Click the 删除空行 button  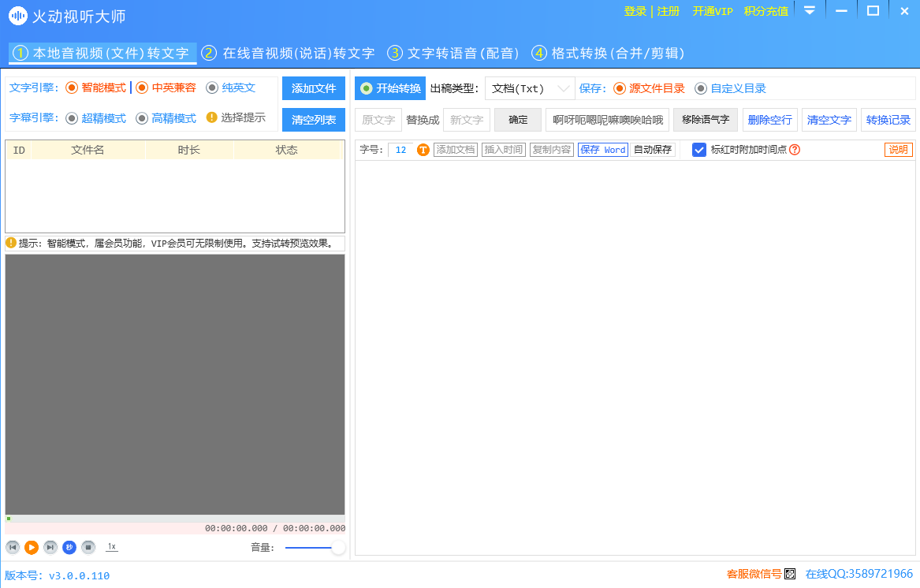tap(769, 120)
